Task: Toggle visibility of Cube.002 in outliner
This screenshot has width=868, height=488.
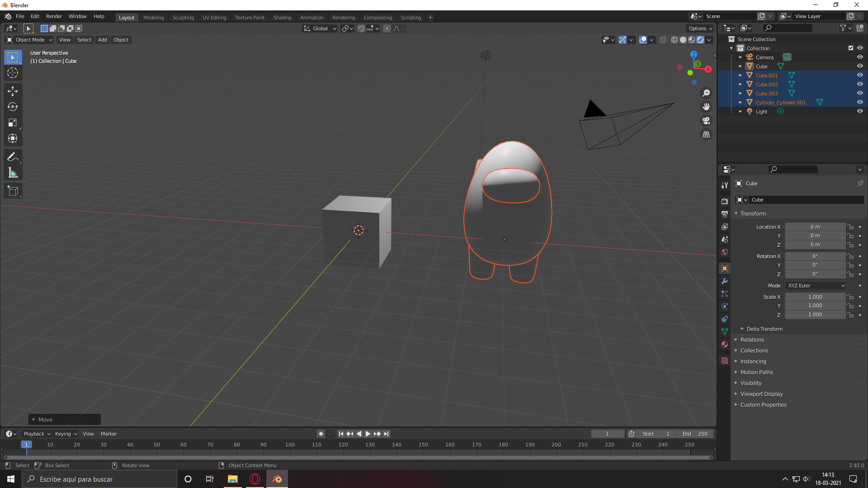Action: (x=860, y=84)
